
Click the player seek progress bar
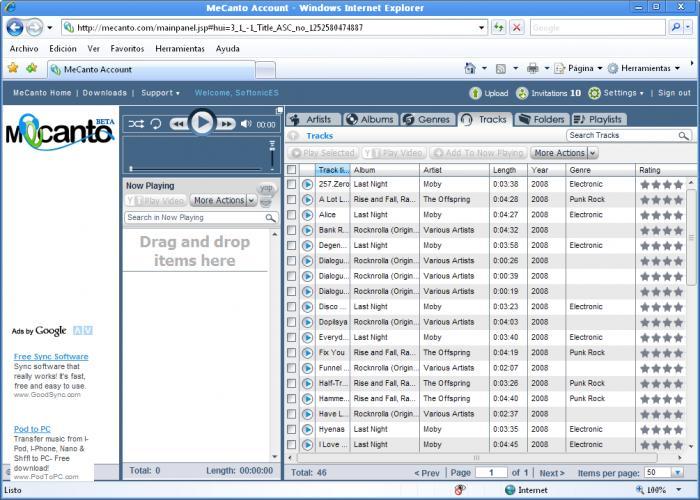[x=196, y=169]
